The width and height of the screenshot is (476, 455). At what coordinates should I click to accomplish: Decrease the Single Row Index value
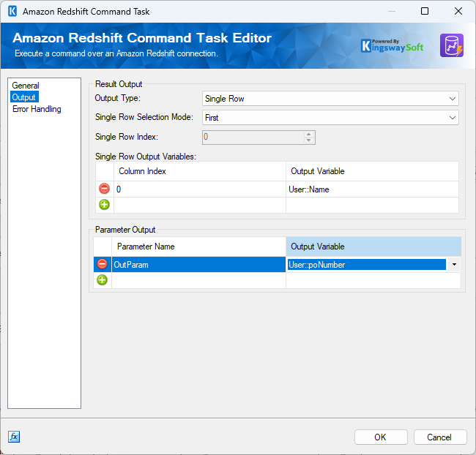point(309,140)
